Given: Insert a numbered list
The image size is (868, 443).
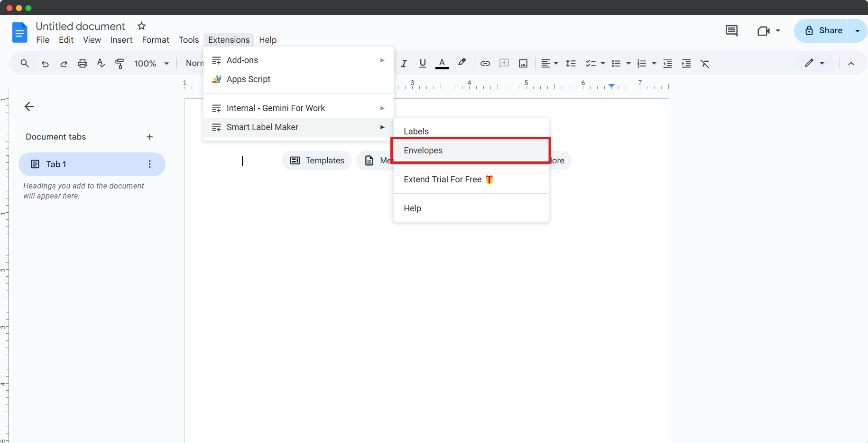Looking at the screenshot, I should (x=642, y=63).
